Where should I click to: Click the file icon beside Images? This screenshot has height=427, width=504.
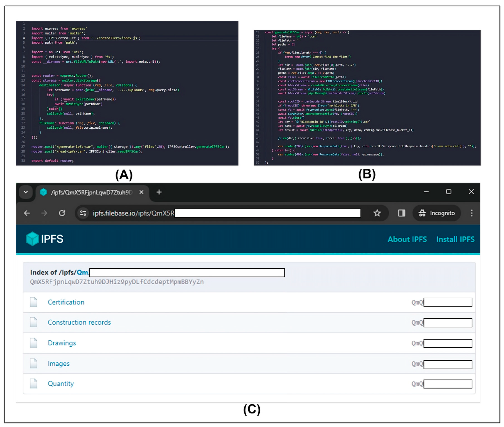coord(34,363)
